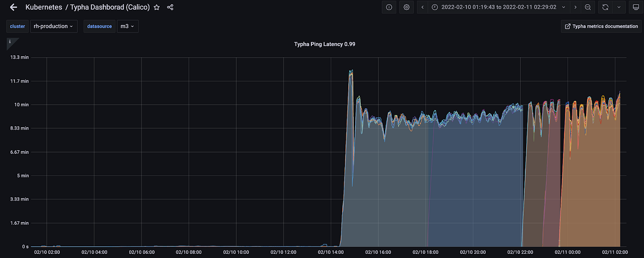The image size is (644, 258).
Task: Open the rh-production cluster dropdown
Action: pos(53,26)
